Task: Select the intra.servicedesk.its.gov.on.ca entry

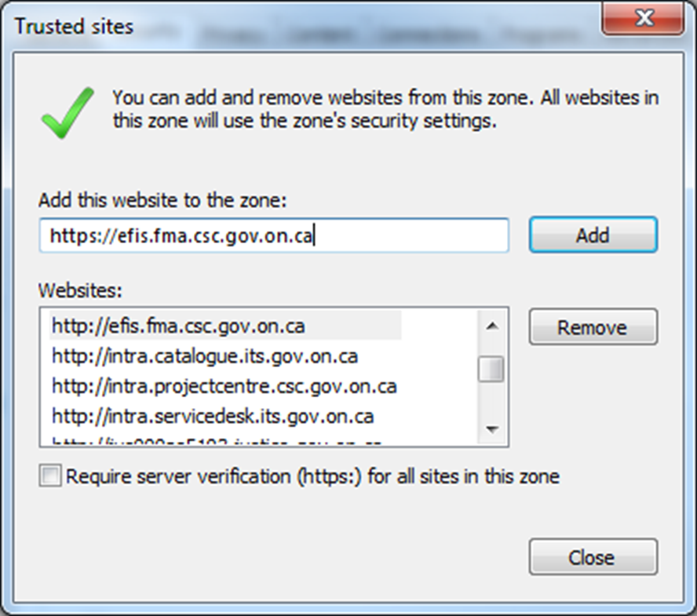Action: (212, 416)
